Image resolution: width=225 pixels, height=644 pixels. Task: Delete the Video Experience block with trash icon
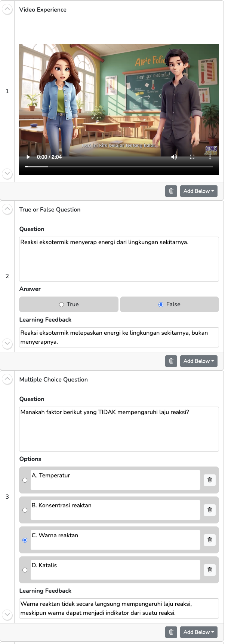coord(171,191)
